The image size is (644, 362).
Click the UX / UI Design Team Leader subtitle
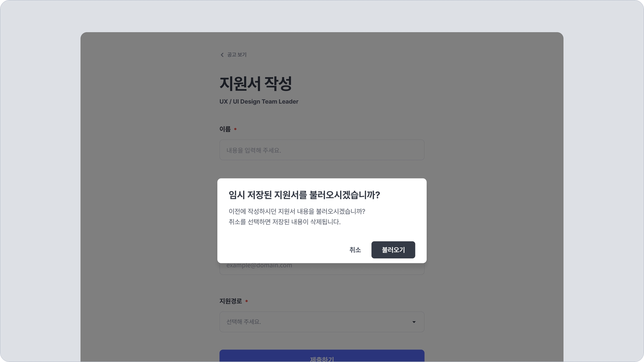(259, 102)
